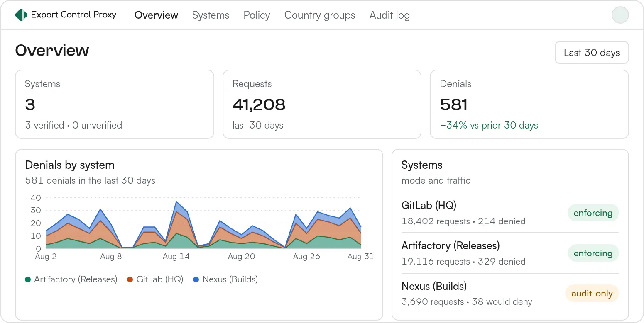Click the Denials by system chart title

(70, 165)
